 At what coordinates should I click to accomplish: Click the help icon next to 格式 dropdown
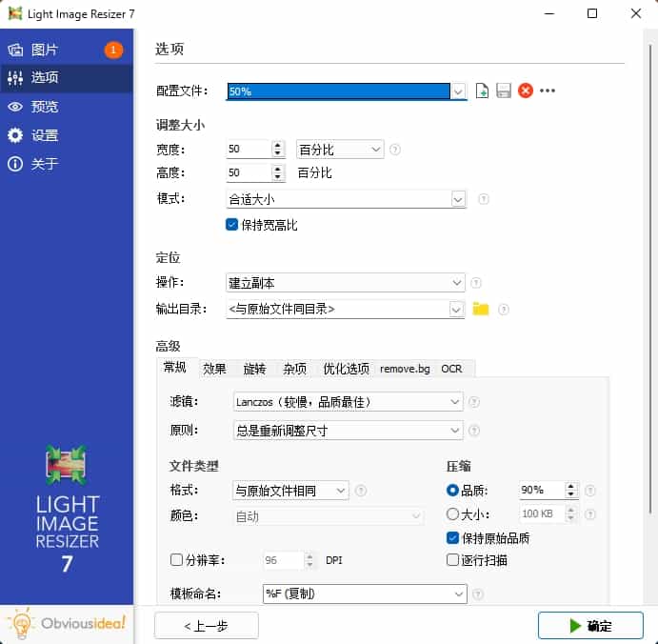[x=361, y=491]
